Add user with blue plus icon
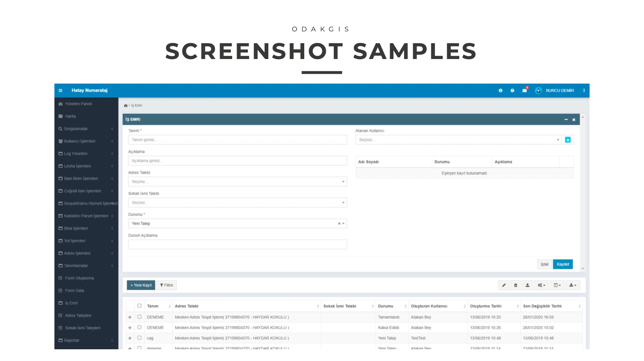The height and width of the screenshot is (361, 644). (x=568, y=140)
